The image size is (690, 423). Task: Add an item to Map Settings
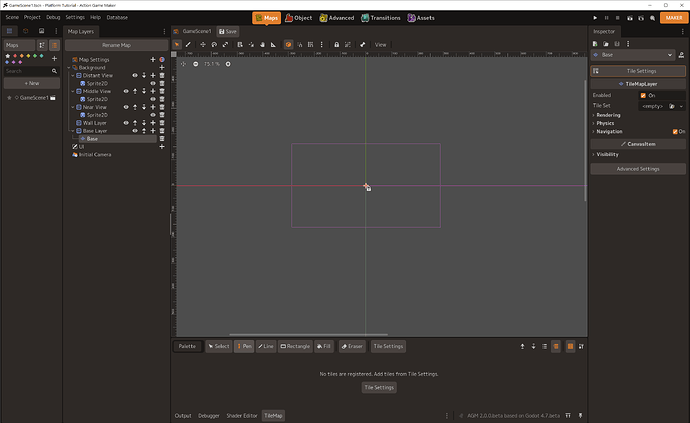(153, 59)
